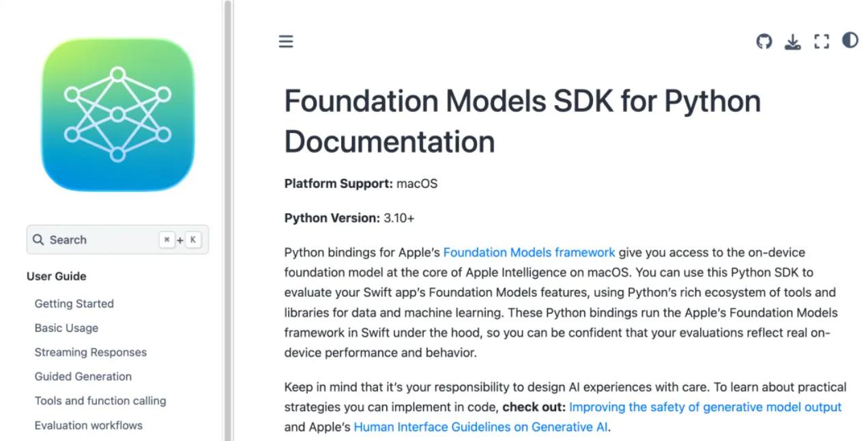Open the GitHub repository icon
The width and height of the screenshot is (868, 441).
pyautogui.click(x=764, y=42)
